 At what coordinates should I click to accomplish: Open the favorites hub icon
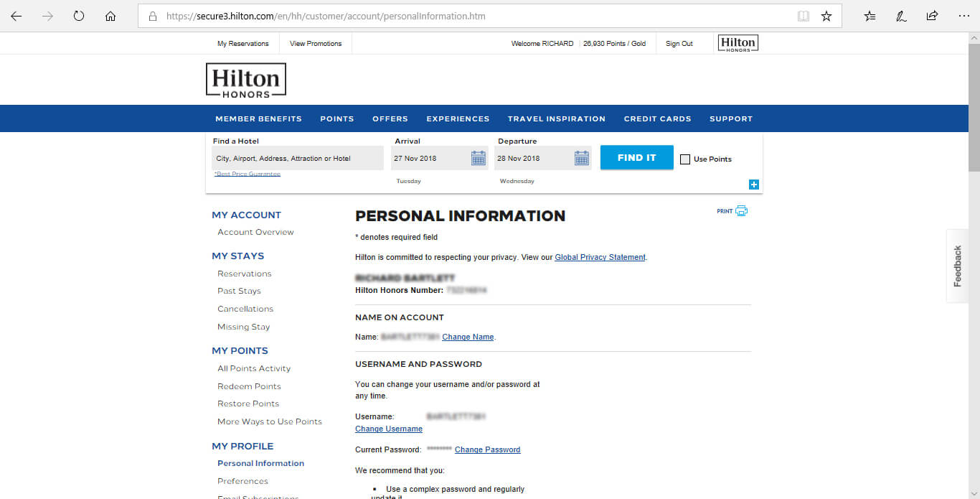pyautogui.click(x=870, y=16)
